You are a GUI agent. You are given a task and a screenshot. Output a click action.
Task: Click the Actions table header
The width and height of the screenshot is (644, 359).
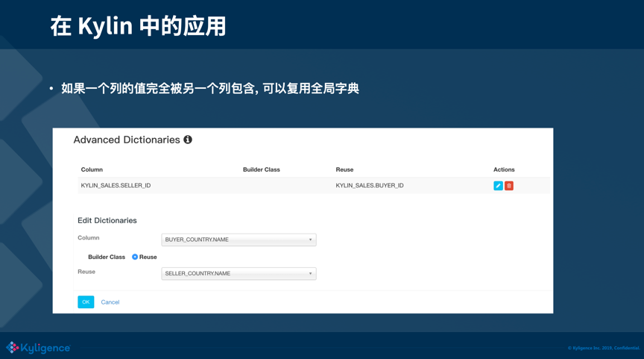pyautogui.click(x=504, y=169)
